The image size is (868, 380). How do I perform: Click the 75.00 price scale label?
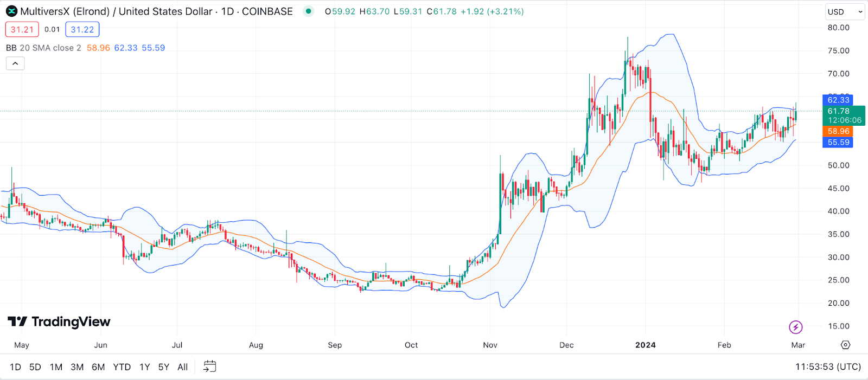coord(839,51)
